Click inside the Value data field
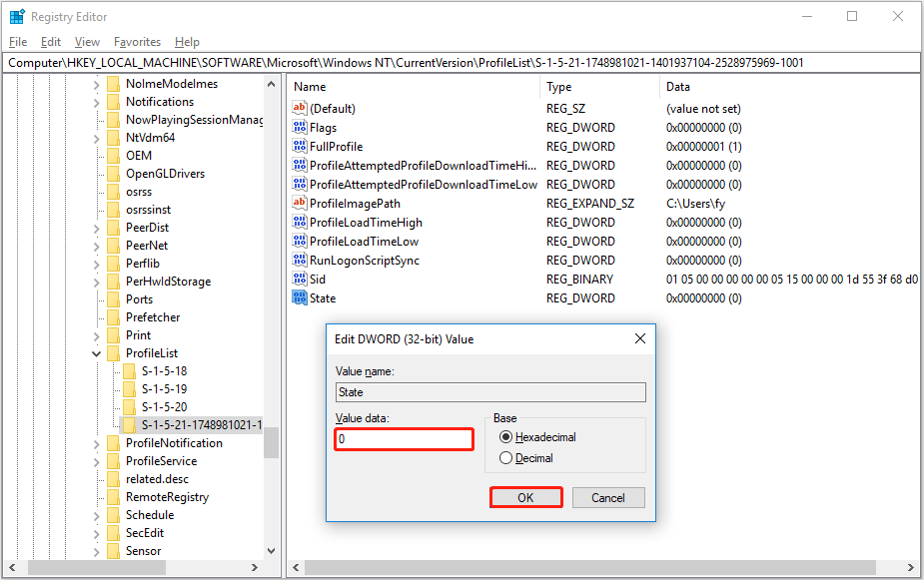This screenshot has width=924, height=580. (x=404, y=439)
